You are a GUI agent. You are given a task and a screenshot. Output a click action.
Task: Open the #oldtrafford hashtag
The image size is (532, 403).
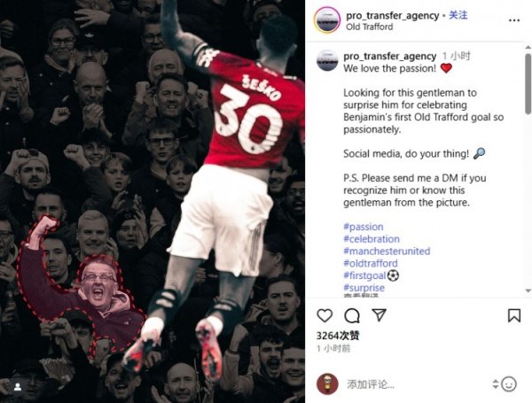(371, 263)
